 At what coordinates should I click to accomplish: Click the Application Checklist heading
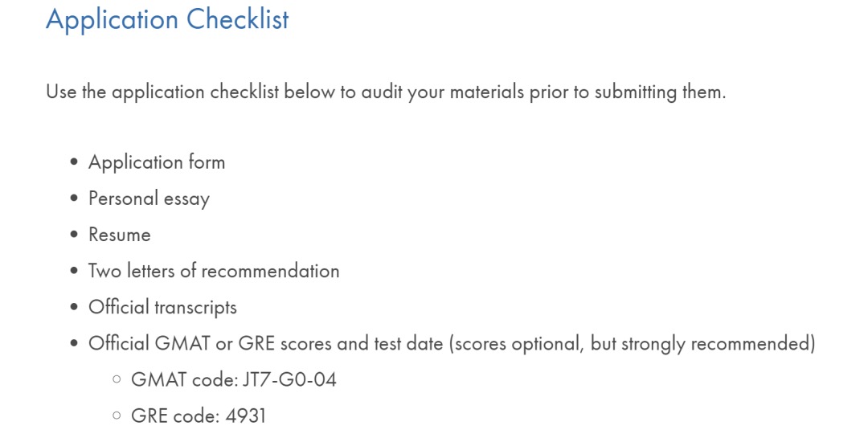[167, 19]
